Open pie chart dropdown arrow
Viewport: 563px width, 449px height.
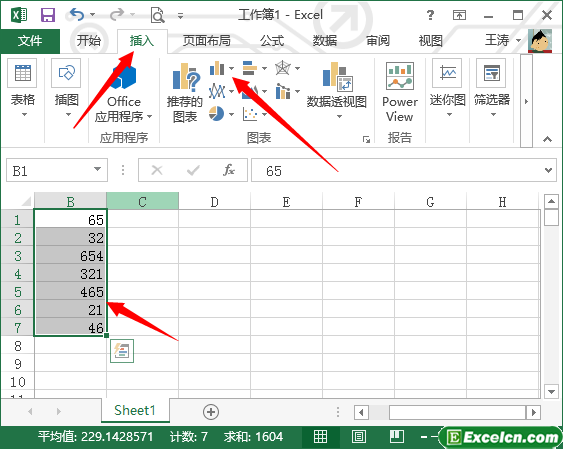231,114
